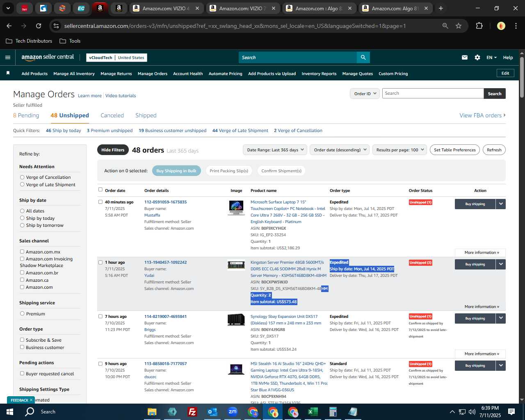
Task: Select Ship by tomorrow radio filter
Action: (x=22, y=225)
